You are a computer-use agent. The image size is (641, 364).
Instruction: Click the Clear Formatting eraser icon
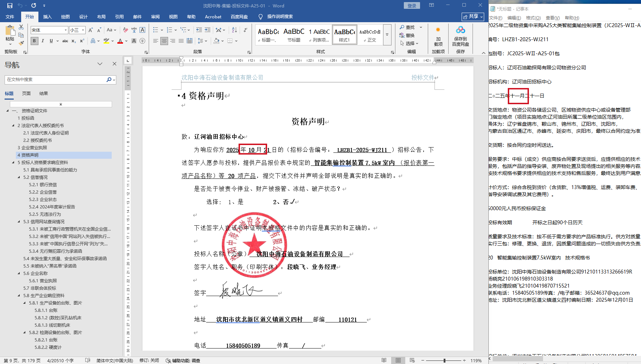point(125,30)
